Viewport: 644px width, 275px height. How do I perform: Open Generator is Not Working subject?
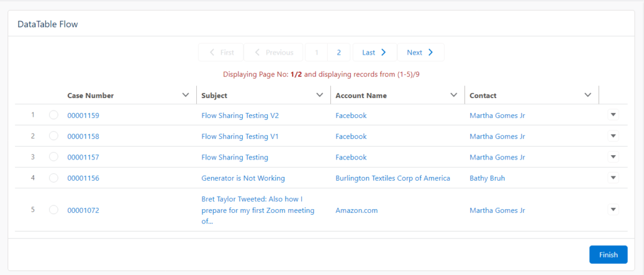pos(243,178)
